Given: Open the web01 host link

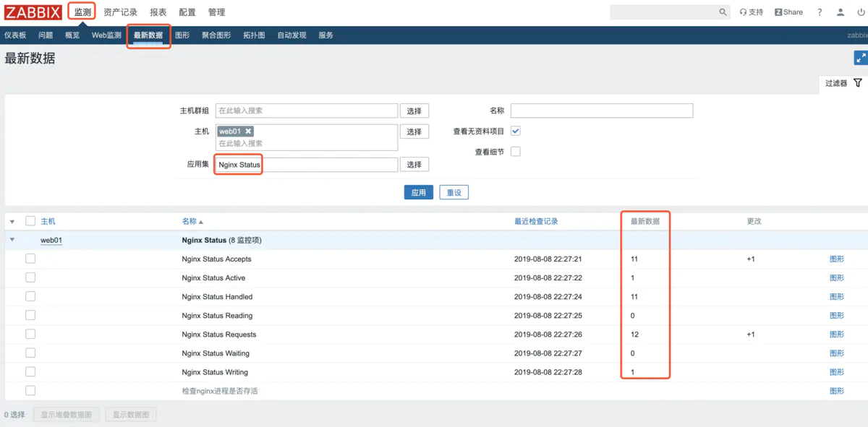Looking at the screenshot, I should click(51, 241).
